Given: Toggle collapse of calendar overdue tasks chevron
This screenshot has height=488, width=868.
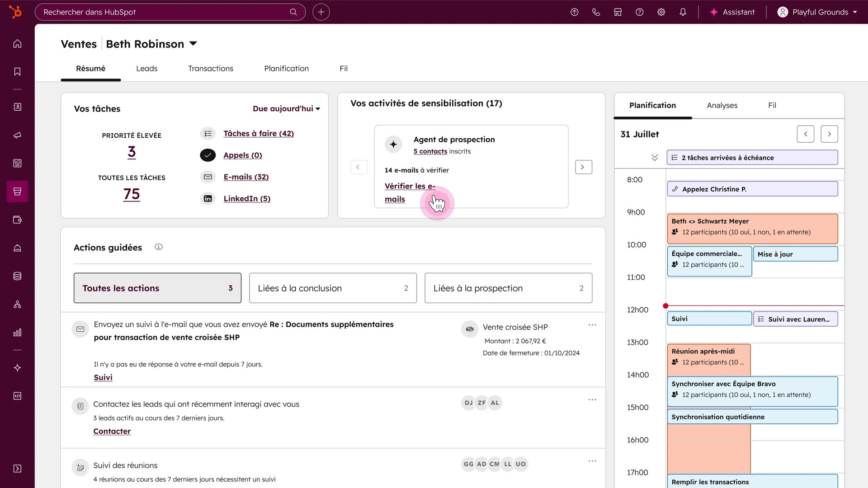Looking at the screenshot, I should pos(654,158).
